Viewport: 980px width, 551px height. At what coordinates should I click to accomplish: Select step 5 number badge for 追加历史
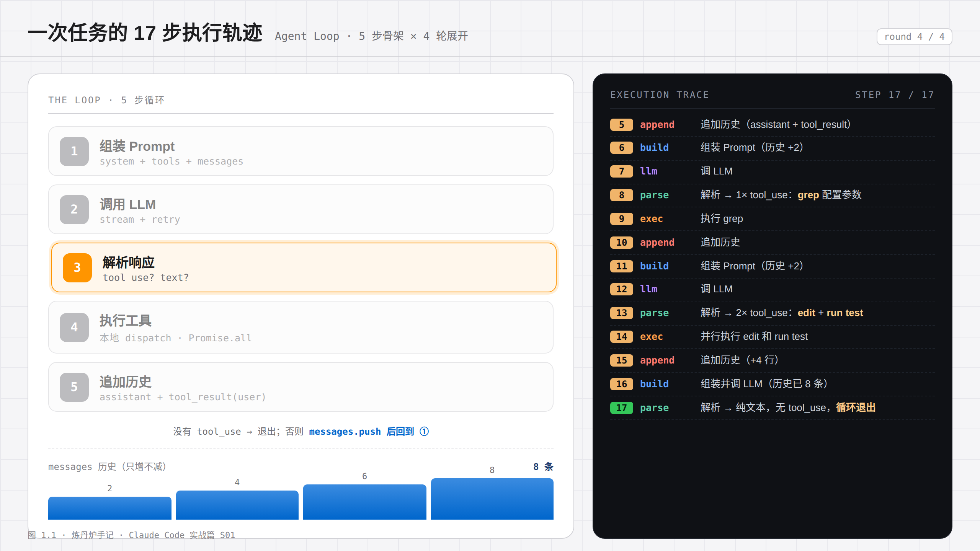click(74, 387)
